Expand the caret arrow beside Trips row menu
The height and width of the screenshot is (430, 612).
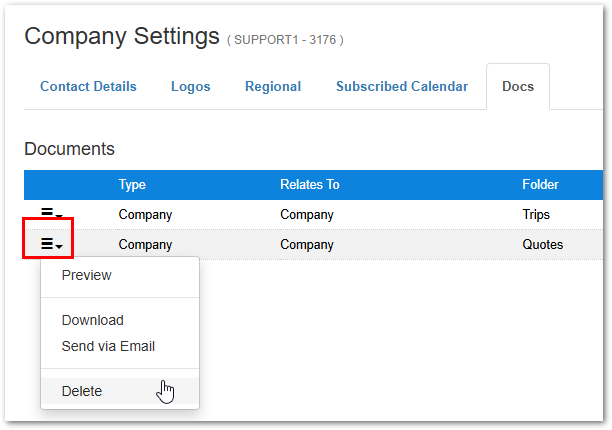tap(59, 215)
